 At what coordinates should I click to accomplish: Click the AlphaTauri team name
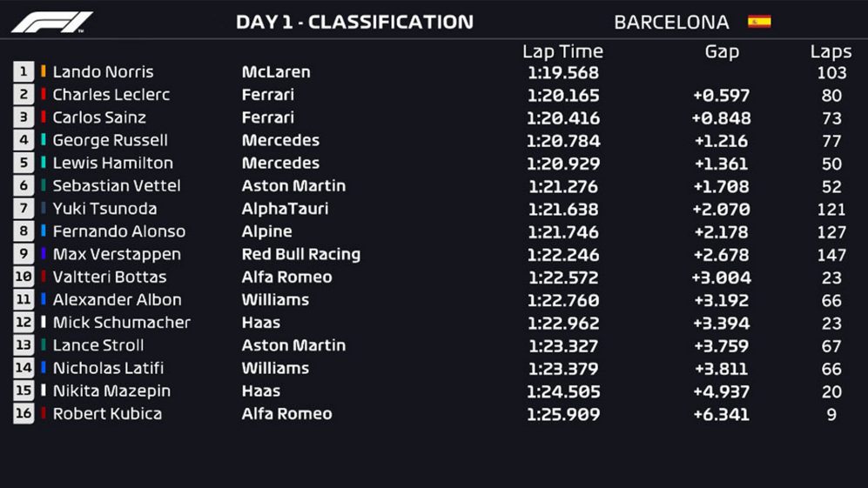point(285,209)
